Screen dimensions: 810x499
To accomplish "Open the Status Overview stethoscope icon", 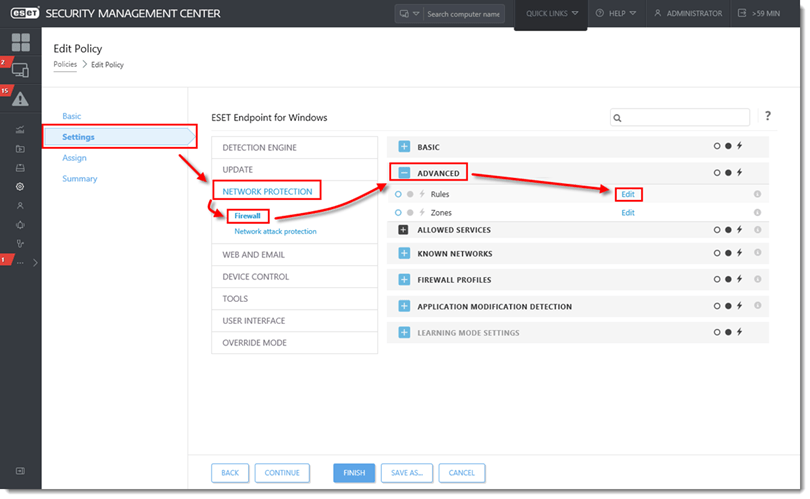I will click(20, 243).
